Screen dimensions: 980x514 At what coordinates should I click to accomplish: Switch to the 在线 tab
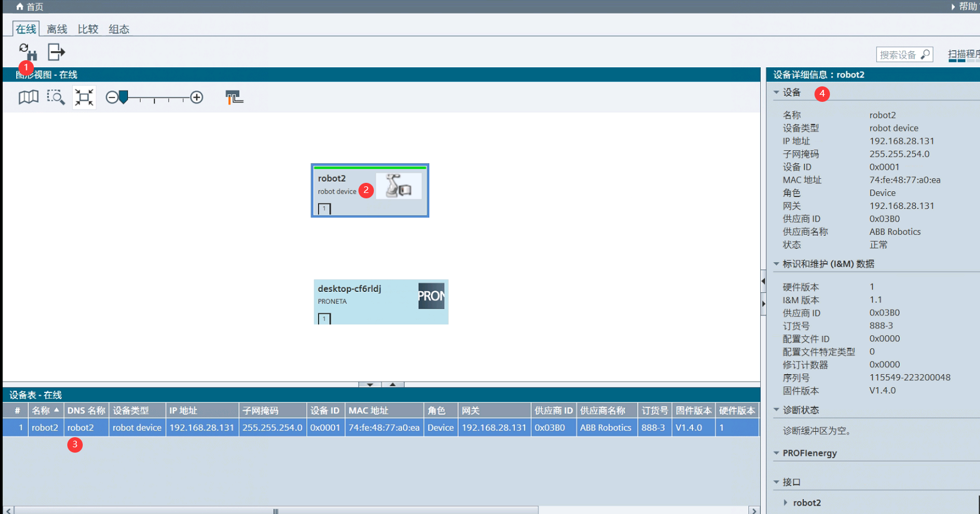pyautogui.click(x=26, y=29)
